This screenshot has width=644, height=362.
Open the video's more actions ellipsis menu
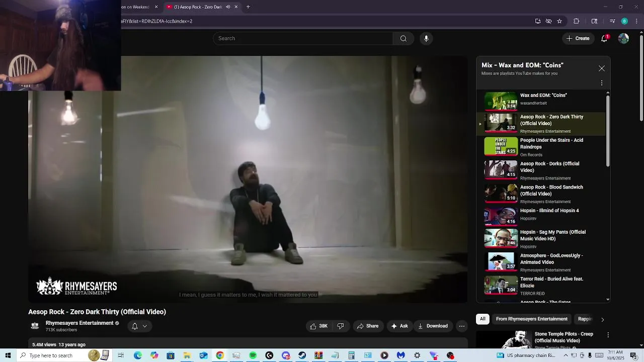click(461, 326)
